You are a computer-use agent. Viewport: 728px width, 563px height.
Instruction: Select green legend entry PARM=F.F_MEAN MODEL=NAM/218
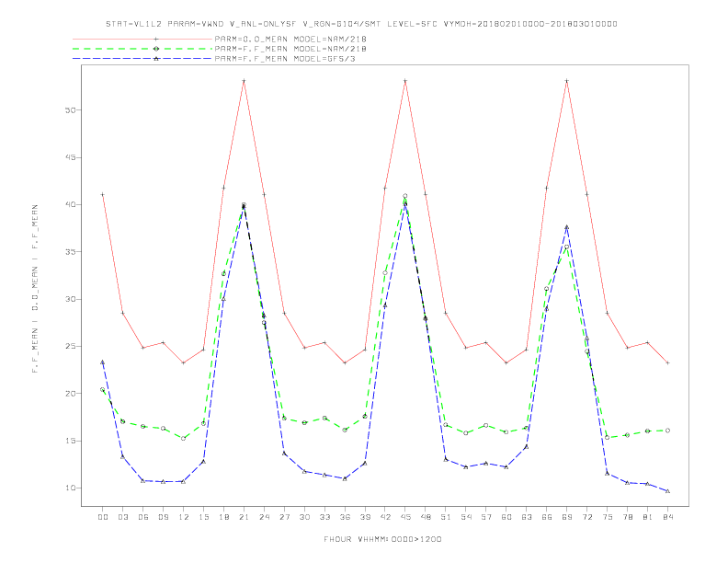(290, 49)
